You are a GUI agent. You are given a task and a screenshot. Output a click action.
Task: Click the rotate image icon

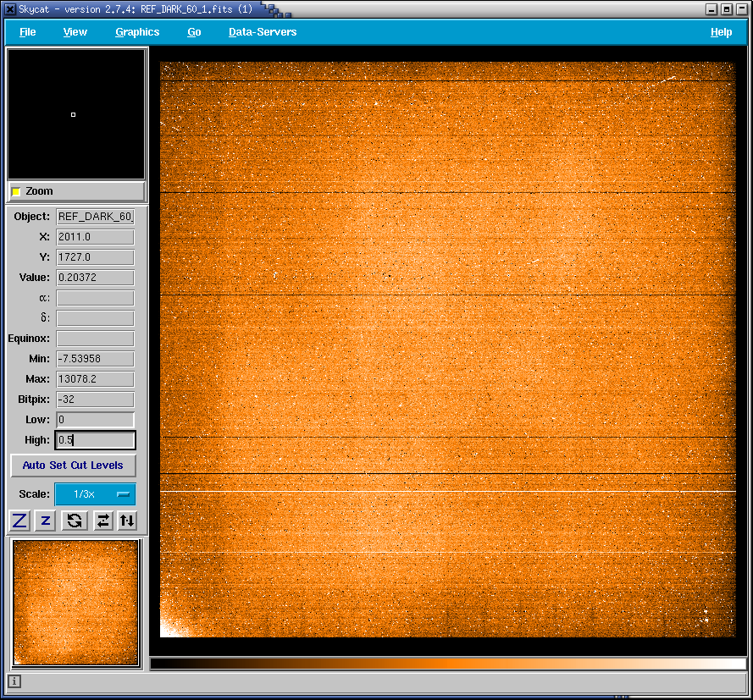tap(75, 521)
